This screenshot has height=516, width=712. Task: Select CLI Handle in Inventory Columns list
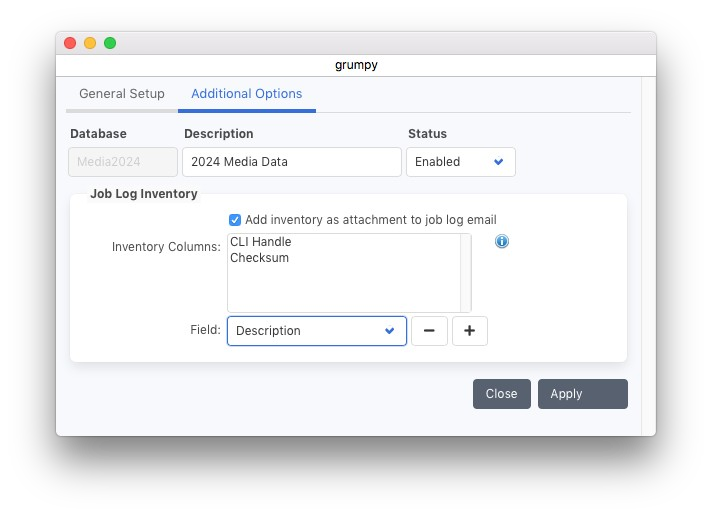click(260, 242)
